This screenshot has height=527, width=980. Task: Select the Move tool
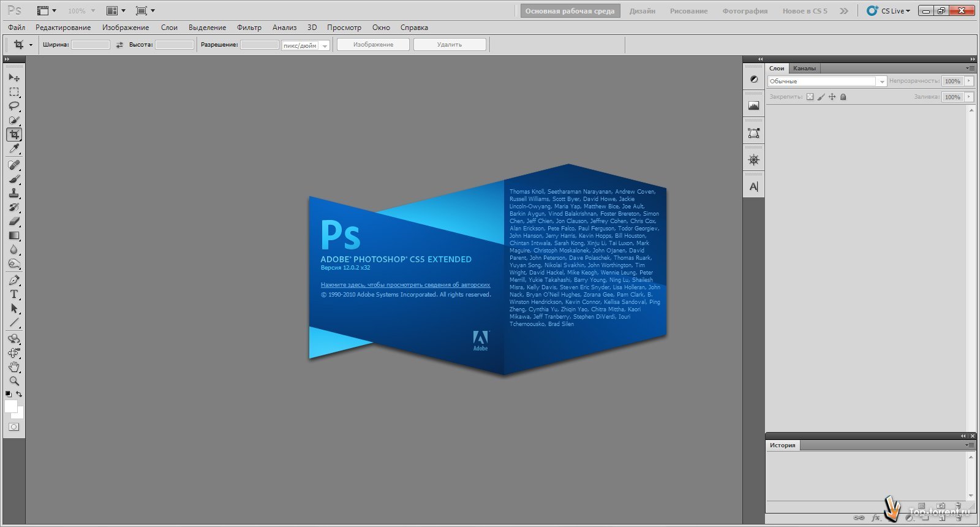point(14,78)
